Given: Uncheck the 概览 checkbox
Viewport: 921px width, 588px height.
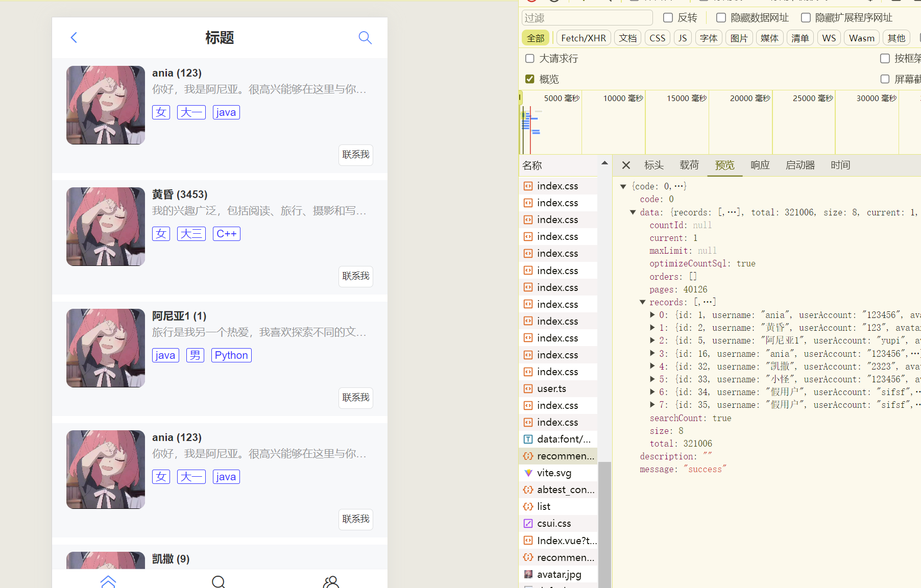Looking at the screenshot, I should (530, 79).
